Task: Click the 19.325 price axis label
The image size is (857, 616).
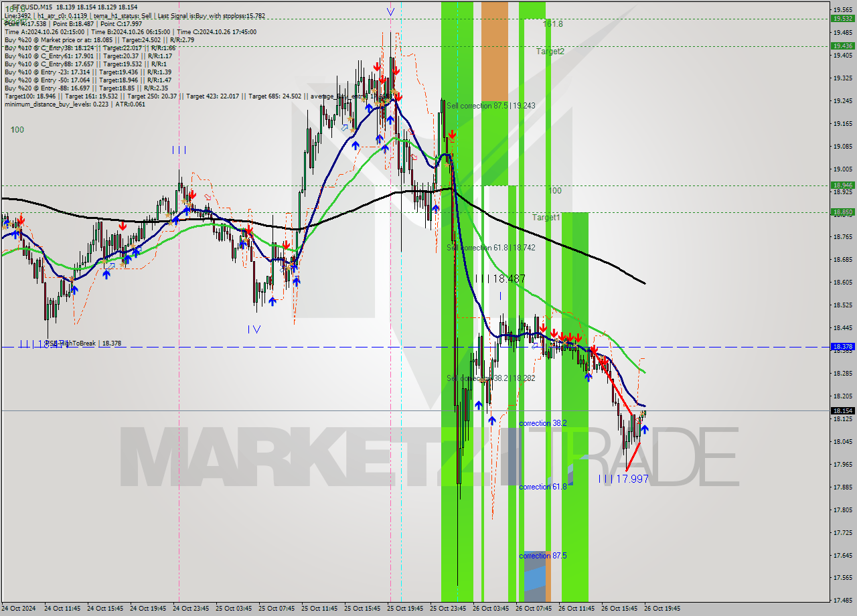Action: (842, 78)
